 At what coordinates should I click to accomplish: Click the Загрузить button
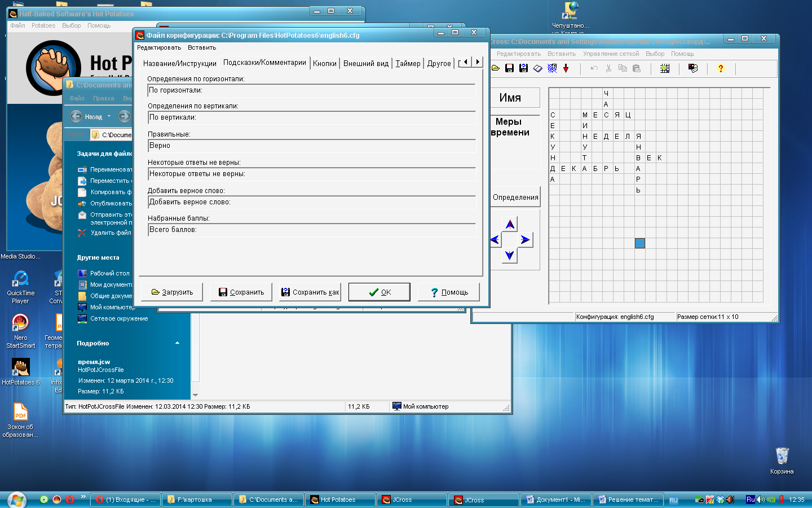click(172, 292)
